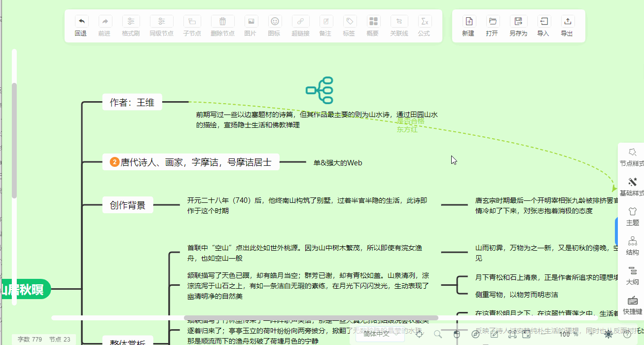Create a new file with 新建 button
644x345 pixels.
click(468, 26)
